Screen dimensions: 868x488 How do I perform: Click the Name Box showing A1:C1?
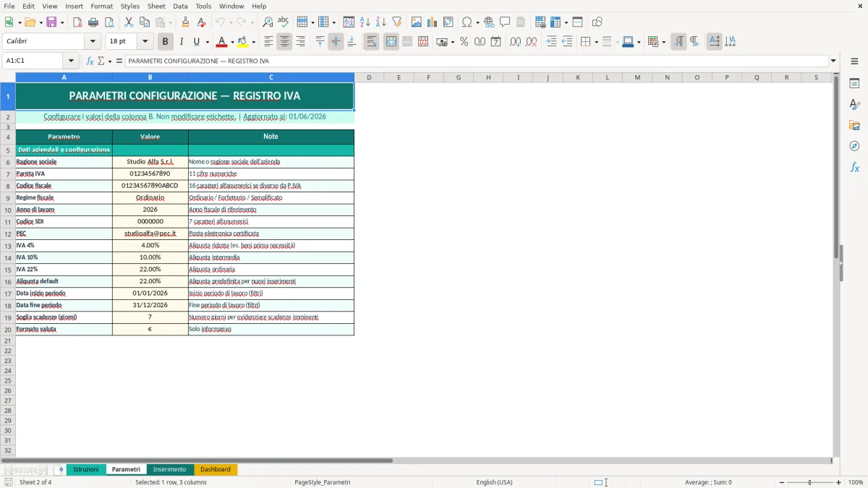pos(33,61)
